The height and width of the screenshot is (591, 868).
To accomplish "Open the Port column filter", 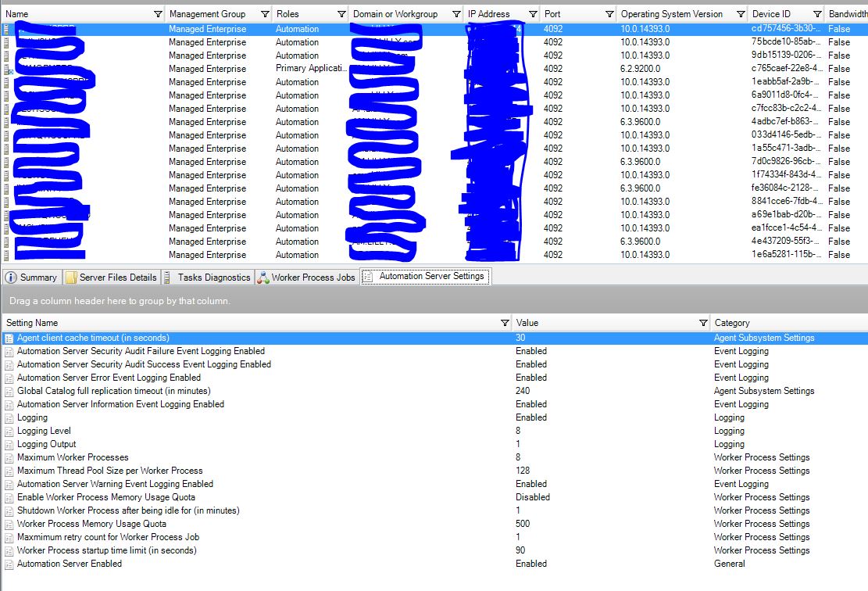I will (x=609, y=14).
